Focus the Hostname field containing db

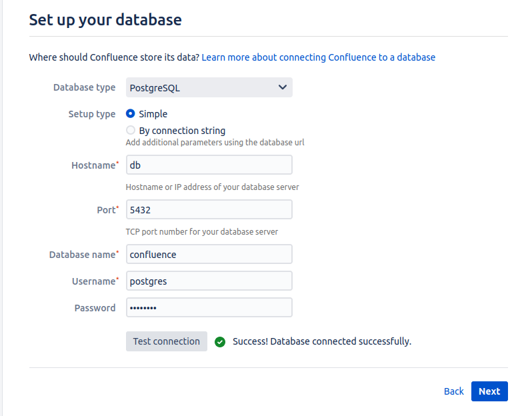209,165
